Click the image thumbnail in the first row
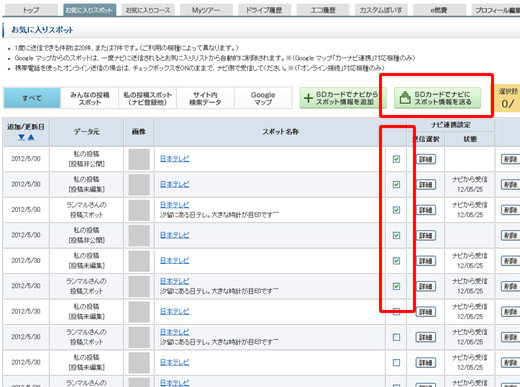 [x=139, y=159]
